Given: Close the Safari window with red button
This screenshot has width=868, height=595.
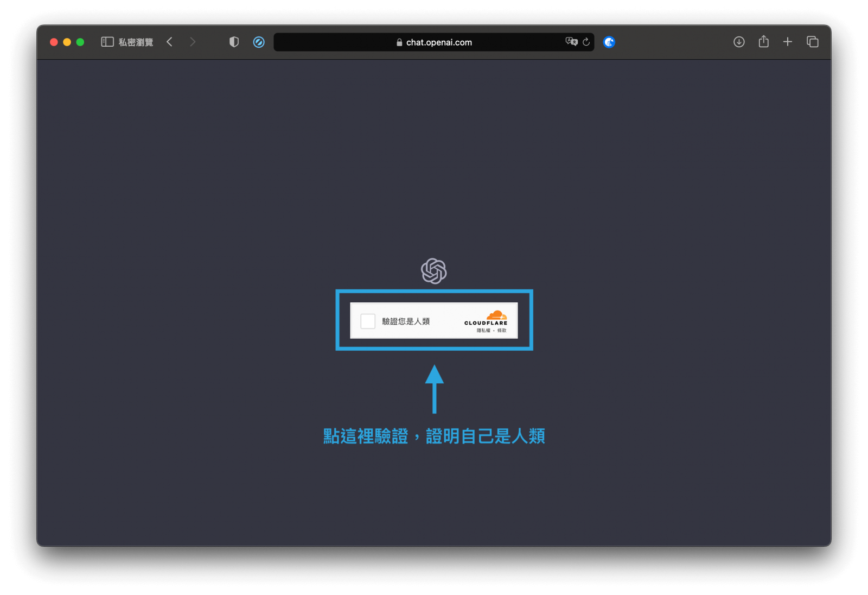Looking at the screenshot, I should point(54,42).
